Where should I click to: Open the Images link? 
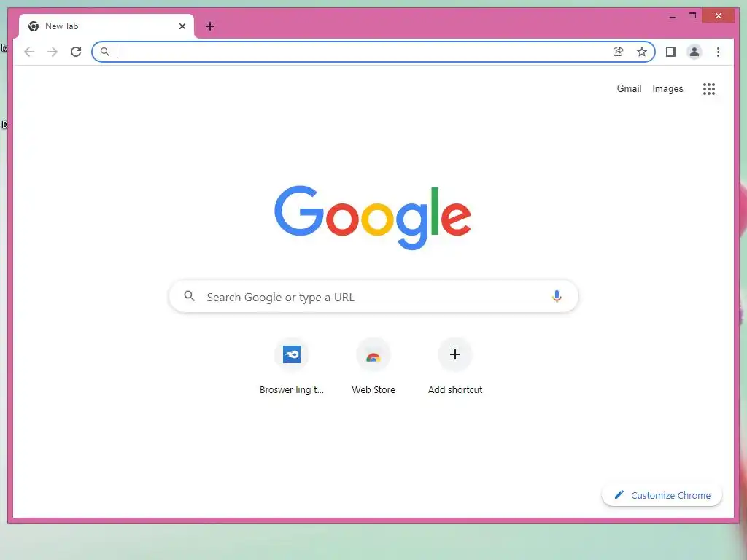coord(667,88)
